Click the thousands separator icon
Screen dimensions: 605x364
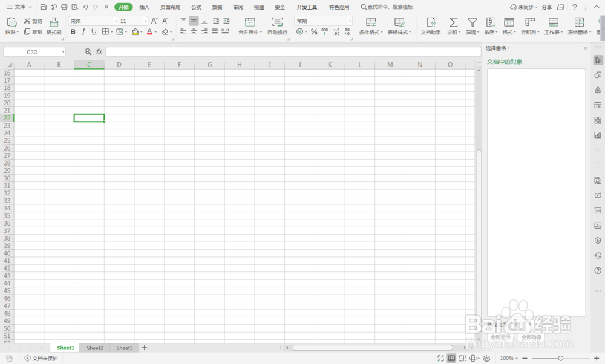325,31
